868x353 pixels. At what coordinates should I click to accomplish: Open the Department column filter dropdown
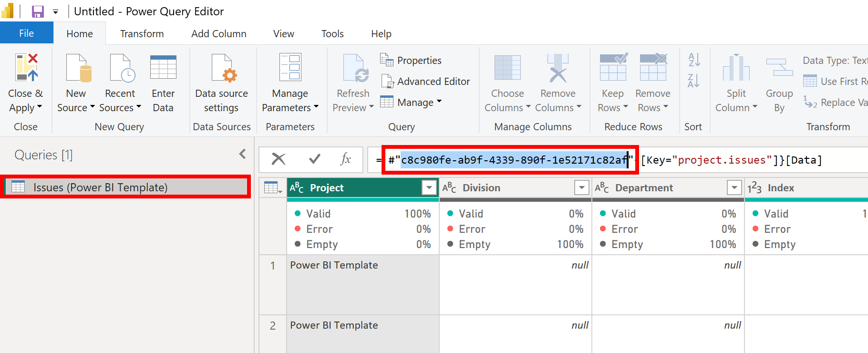point(734,187)
